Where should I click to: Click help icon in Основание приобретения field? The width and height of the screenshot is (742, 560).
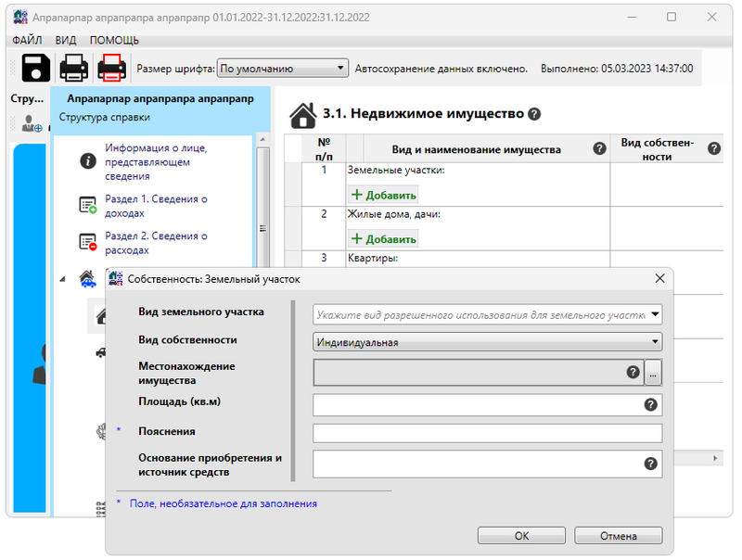[651, 464]
